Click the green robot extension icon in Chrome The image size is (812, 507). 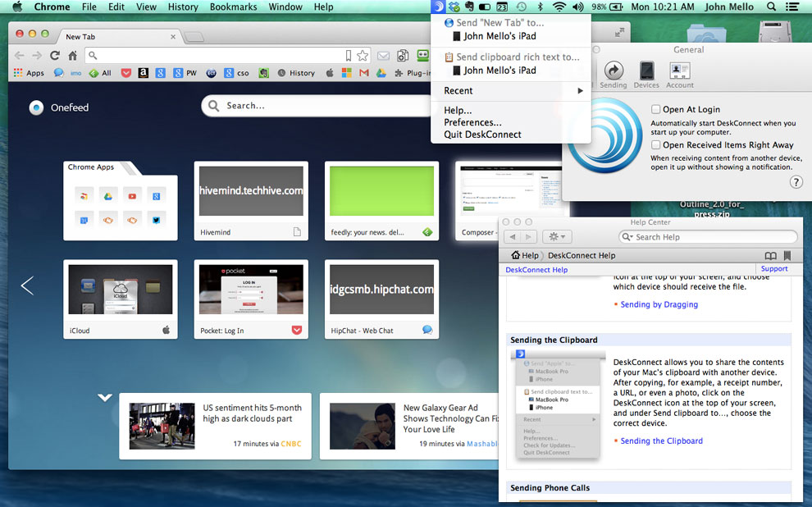coord(423,55)
